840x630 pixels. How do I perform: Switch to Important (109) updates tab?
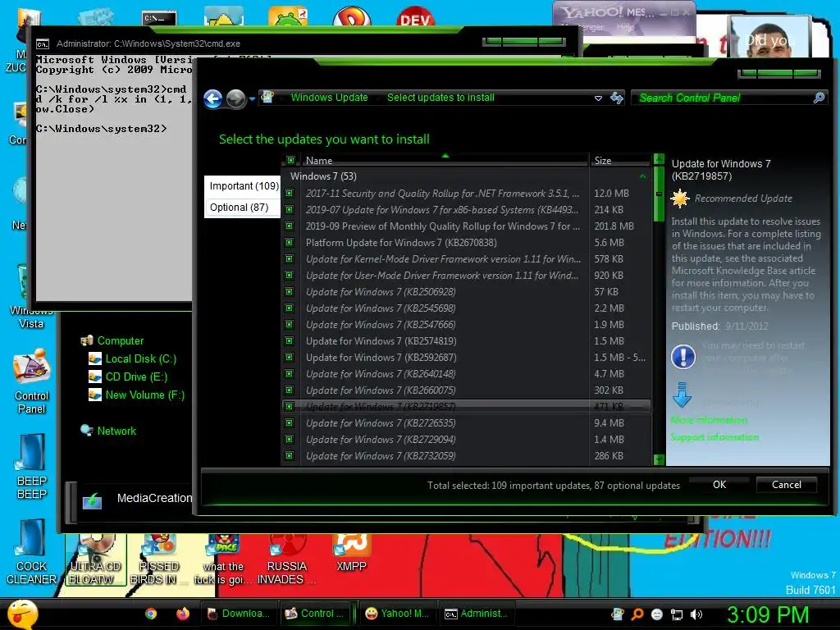click(x=243, y=186)
